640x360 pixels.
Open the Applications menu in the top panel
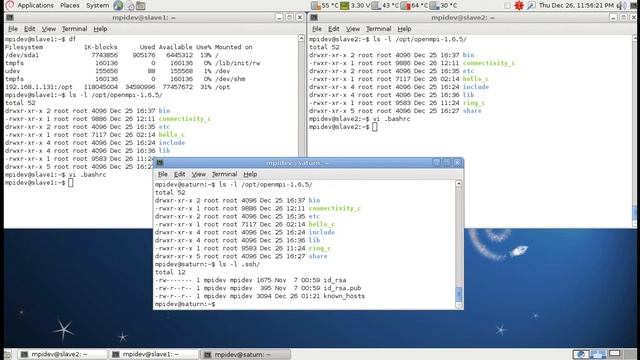coord(35,5)
